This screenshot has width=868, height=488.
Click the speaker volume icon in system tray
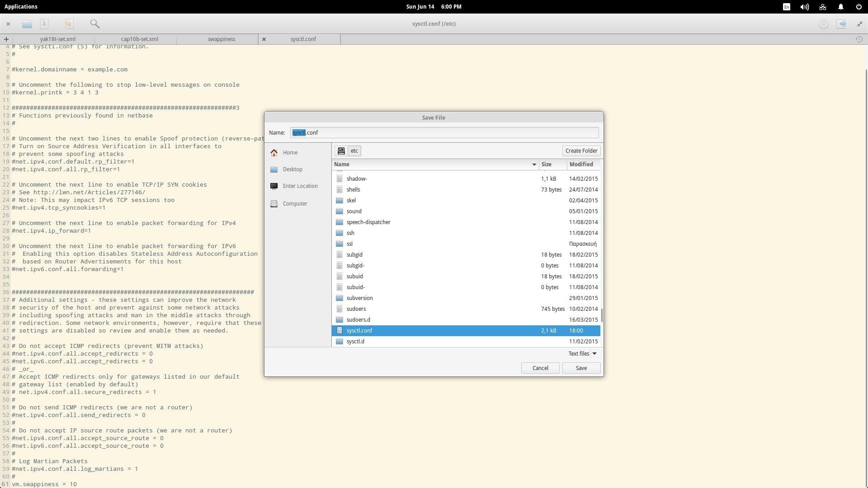pos(804,6)
